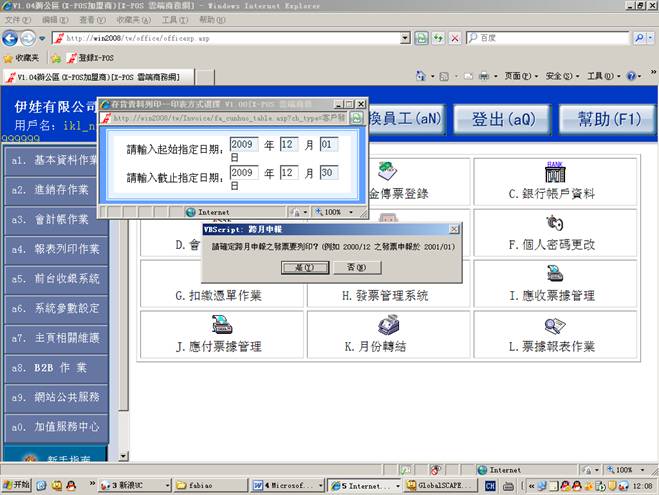Open the J.應付票據管理 icon
Viewport: 659px width, 495px height.
[x=222, y=324]
